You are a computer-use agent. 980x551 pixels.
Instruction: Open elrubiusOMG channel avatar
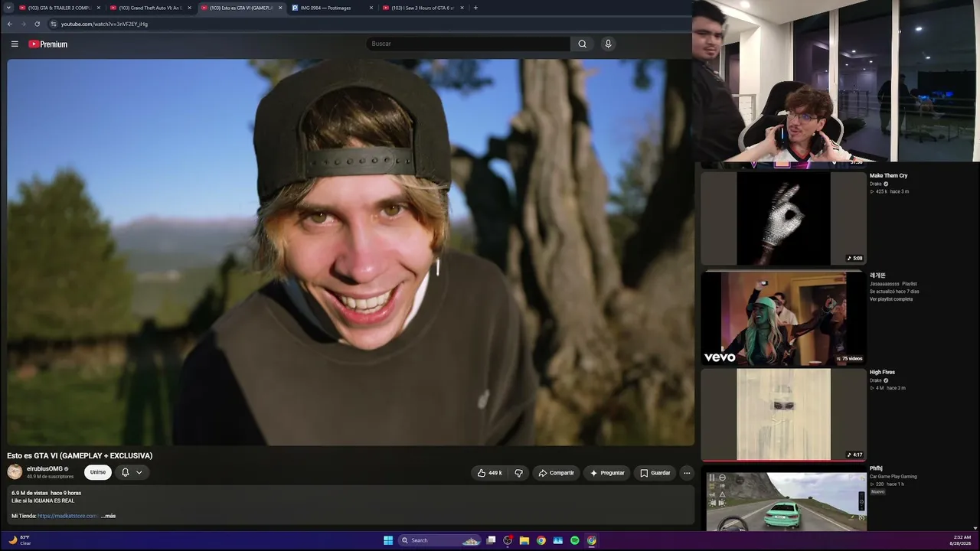tap(15, 472)
